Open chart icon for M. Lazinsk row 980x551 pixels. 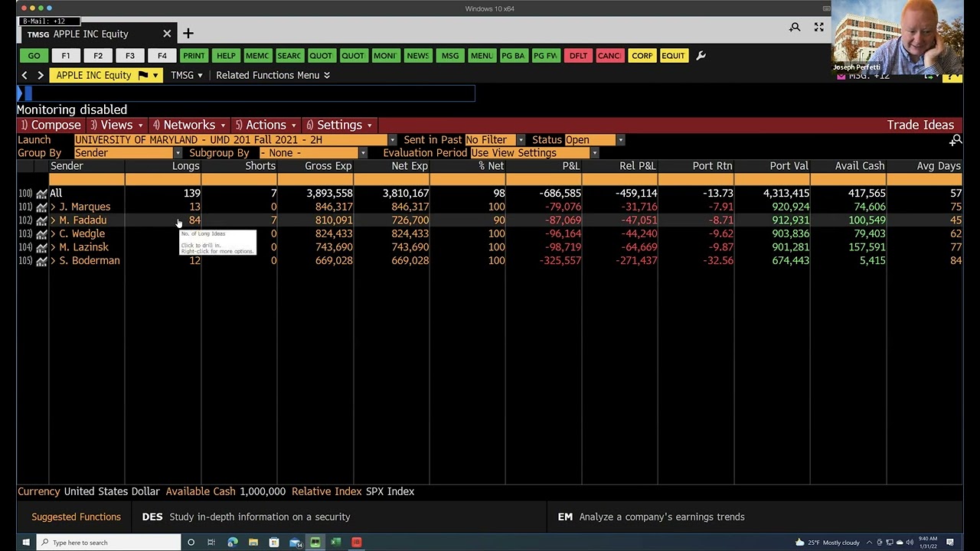(x=41, y=248)
